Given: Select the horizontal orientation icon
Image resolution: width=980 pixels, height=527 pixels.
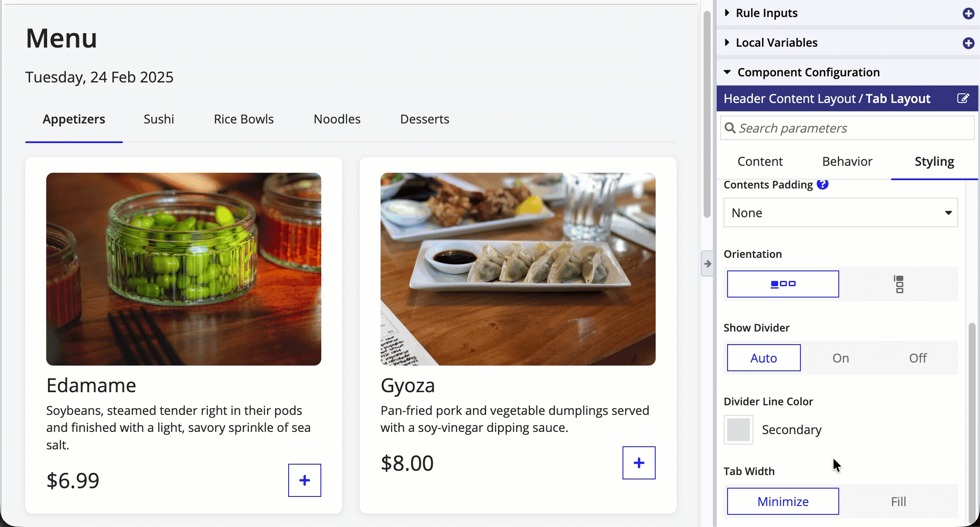Looking at the screenshot, I should (783, 284).
